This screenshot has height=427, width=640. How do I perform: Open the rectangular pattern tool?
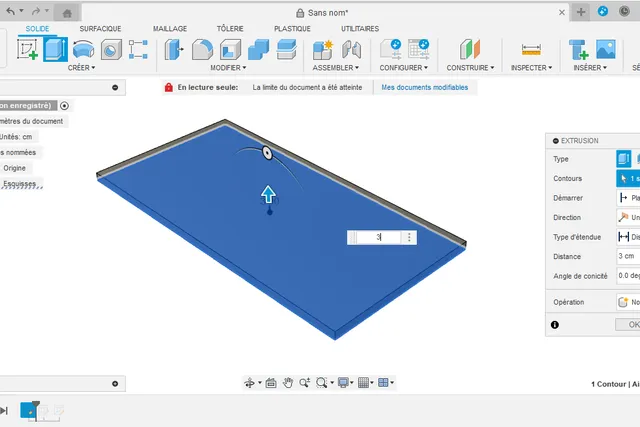[138, 49]
